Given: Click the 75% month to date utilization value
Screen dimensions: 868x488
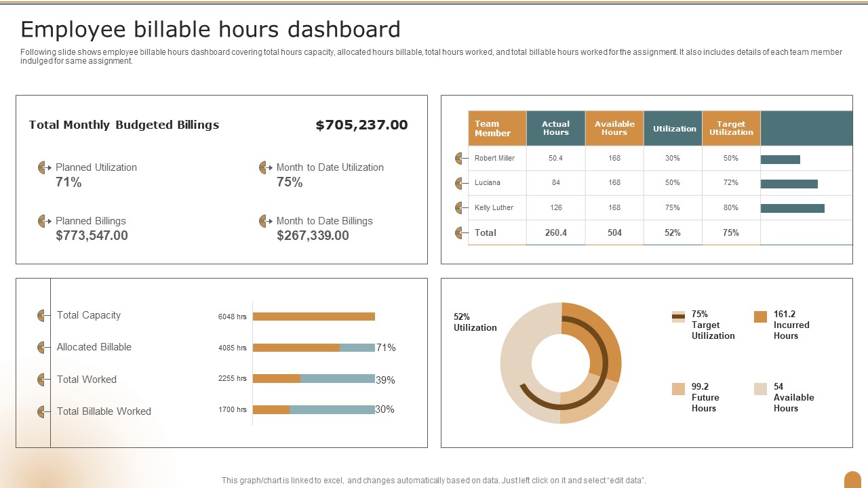Looking at the screenshot, I should pos(290,182).
